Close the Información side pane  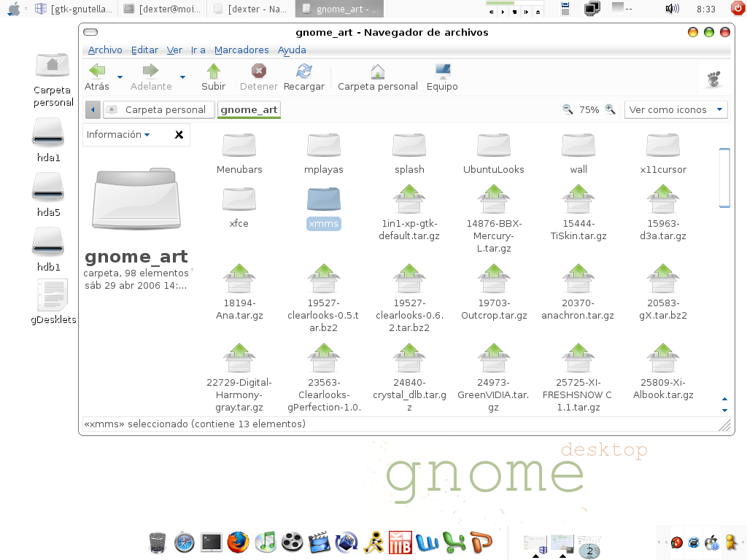[x=179, y=135]
